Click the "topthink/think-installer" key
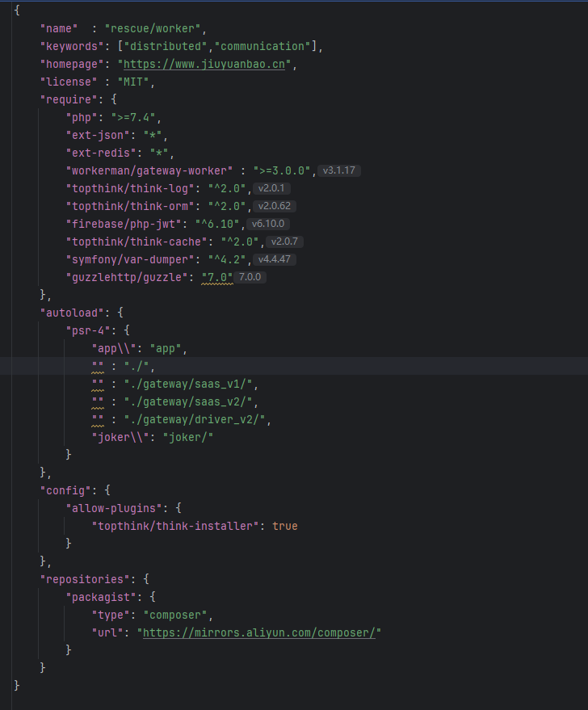The width and height of the screenshot is (588, 710). coord(175,526)
